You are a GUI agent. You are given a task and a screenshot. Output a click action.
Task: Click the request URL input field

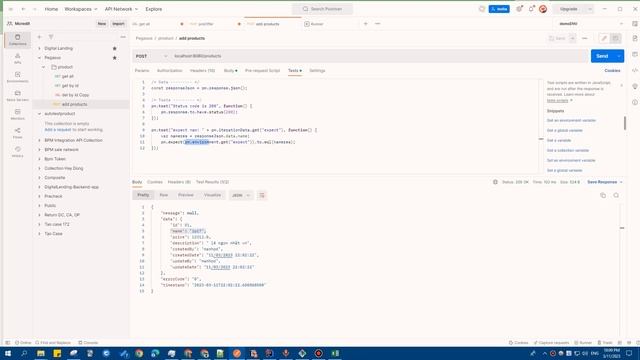pyautogui.click(x=380, y=56)
